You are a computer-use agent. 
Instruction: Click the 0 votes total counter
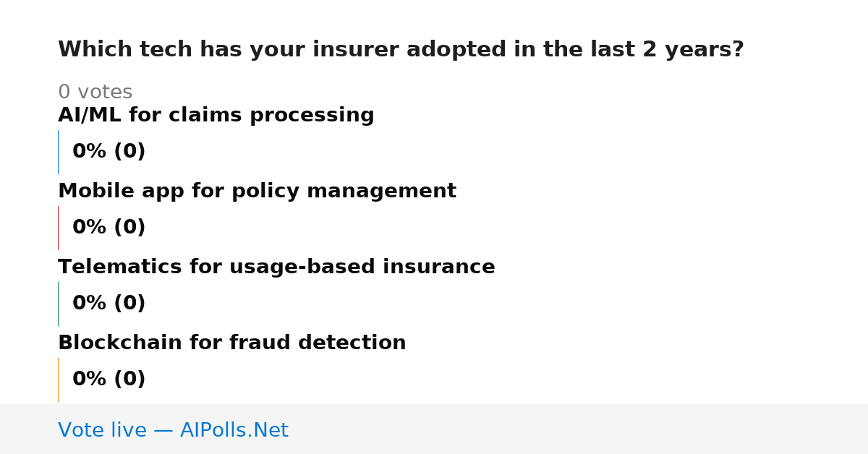click(x=95, y=93)
